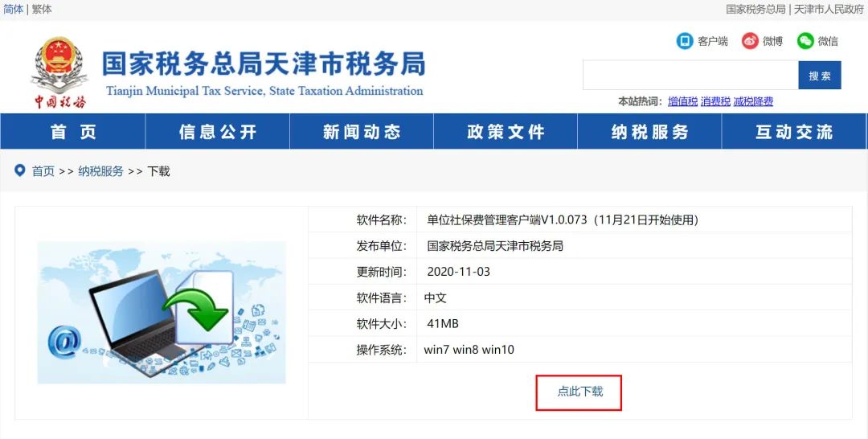The image size is (868, 439).
Task: Click the English title Tianjin Municipal Tax Service
Action: coord(264,91)
